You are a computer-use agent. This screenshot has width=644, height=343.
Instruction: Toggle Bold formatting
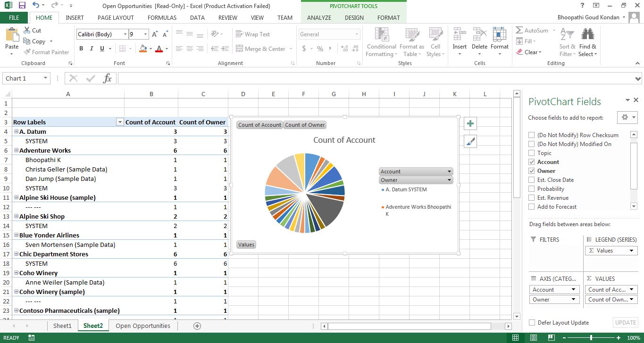coord(81,49)
